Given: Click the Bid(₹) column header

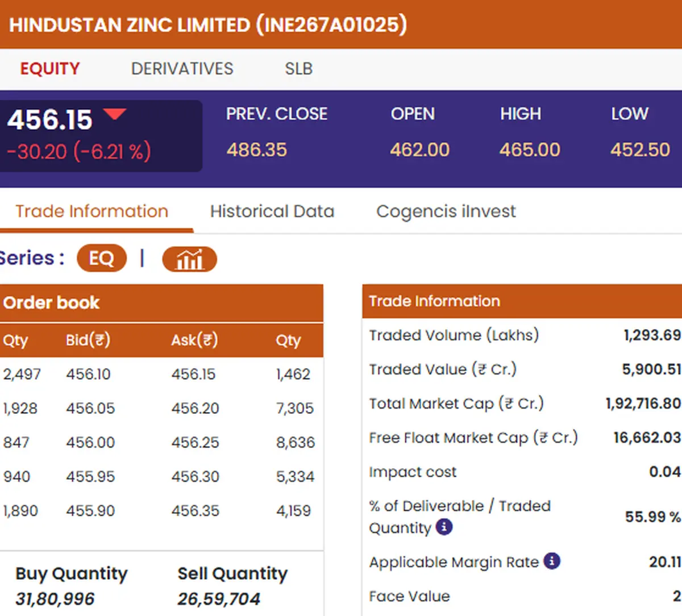Looking at the screenshot, I should click(88, 340).
